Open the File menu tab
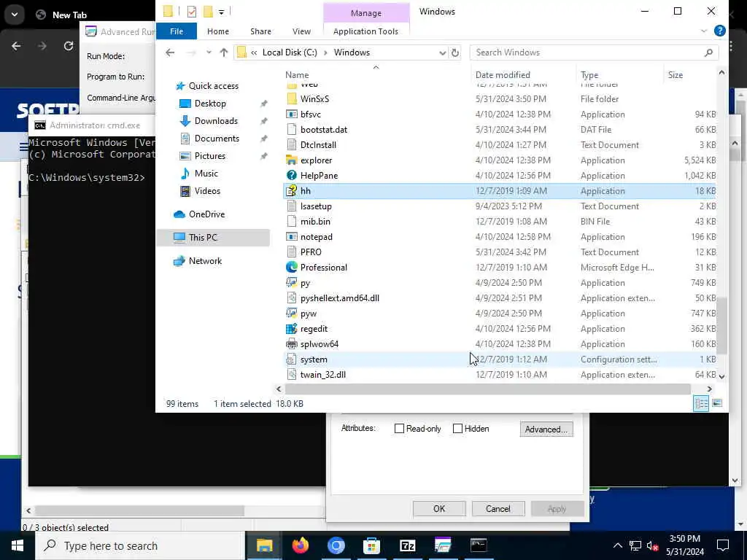The height and width of the screenshot is (560, 747). coord(177,31)
